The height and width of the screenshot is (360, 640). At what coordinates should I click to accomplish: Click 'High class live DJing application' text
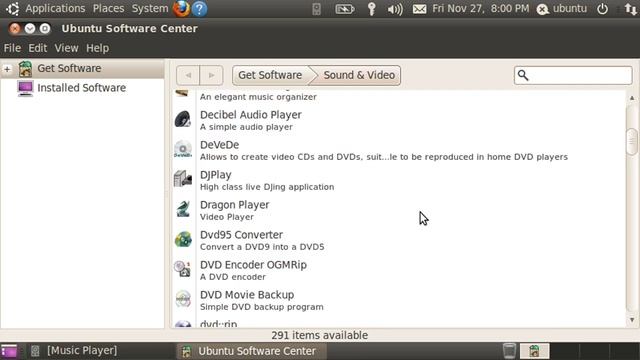(267, 187)
